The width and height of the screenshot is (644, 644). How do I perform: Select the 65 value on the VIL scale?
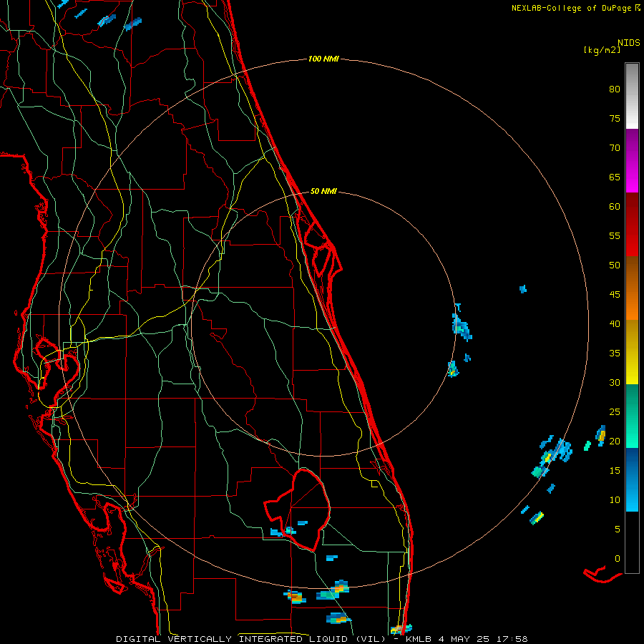[615, 177]
